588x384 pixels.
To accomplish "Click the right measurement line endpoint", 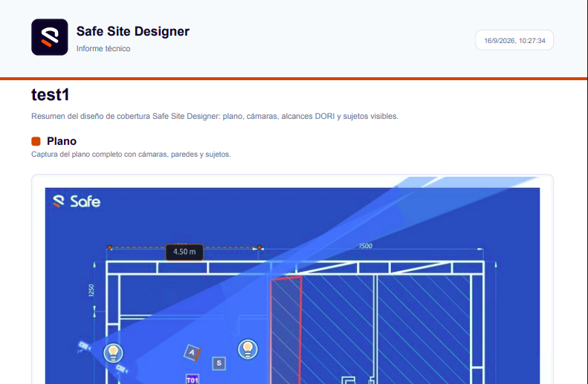I will [x=259, y=247].
